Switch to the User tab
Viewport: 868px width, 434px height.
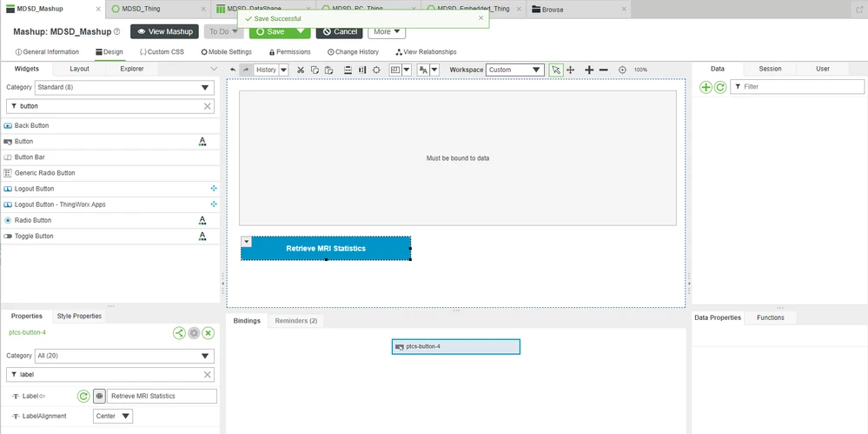823,69
